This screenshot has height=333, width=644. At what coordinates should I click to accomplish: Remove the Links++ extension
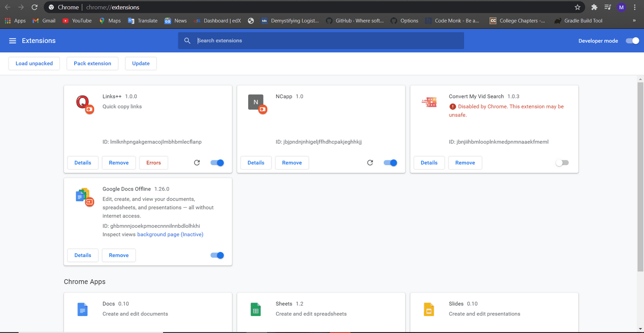(119, 163)
